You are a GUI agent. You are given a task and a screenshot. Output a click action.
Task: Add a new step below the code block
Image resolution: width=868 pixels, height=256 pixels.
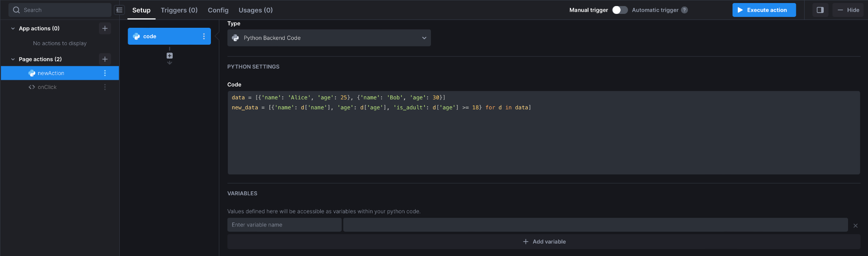point(170,56)
